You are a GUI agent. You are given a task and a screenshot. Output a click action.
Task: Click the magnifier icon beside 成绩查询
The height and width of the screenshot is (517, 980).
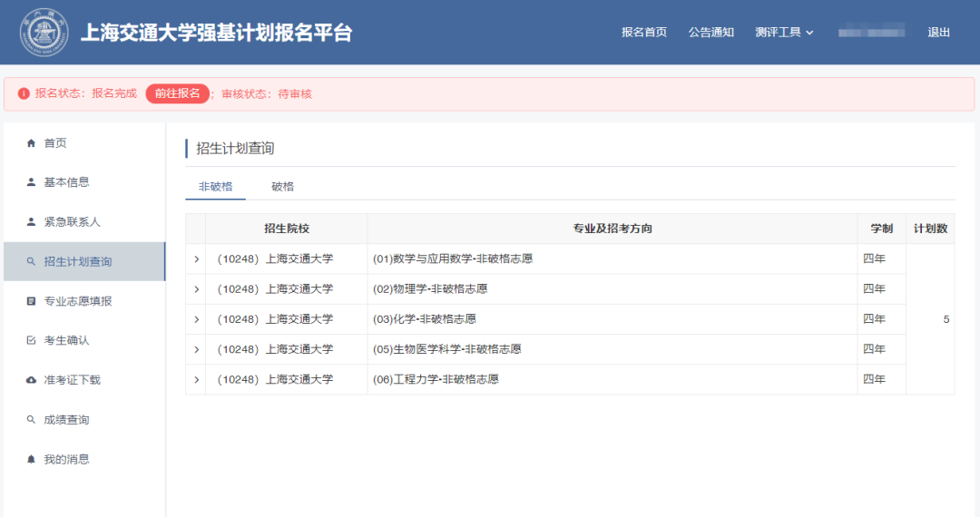[32, 420]
